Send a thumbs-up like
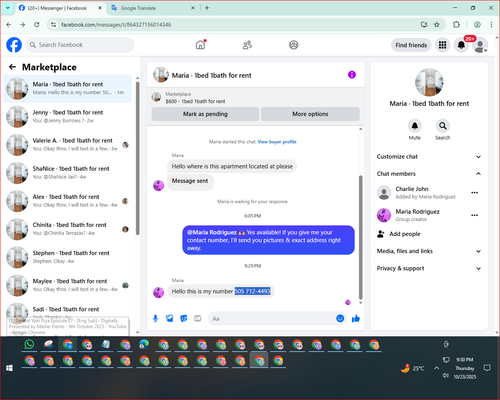500x400 pixels. coord(356,318)
